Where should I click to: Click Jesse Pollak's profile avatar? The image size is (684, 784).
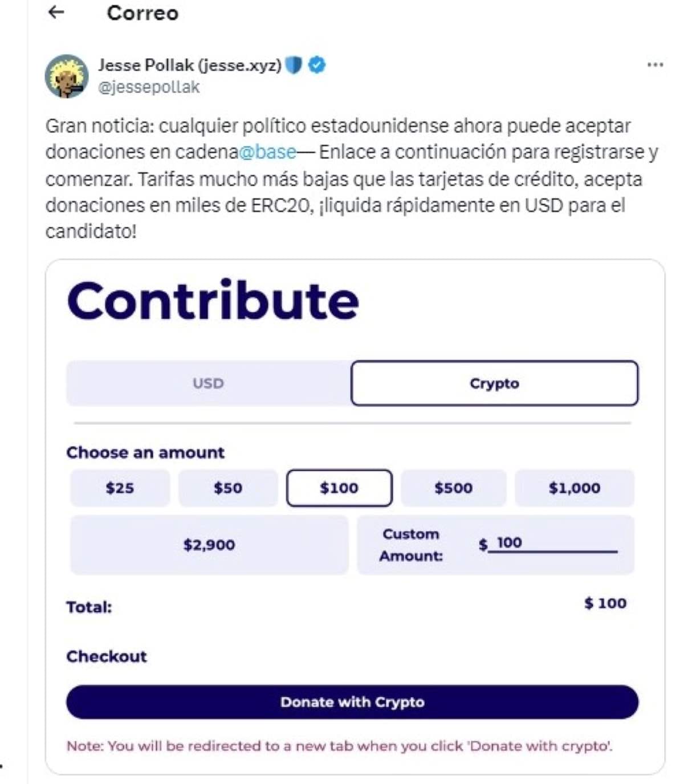(67, 76)
